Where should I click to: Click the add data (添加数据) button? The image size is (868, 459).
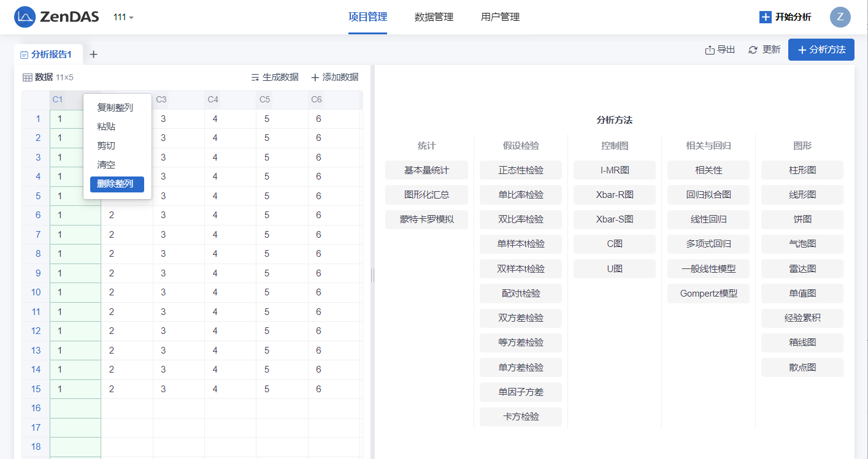(x=334, y=77)
